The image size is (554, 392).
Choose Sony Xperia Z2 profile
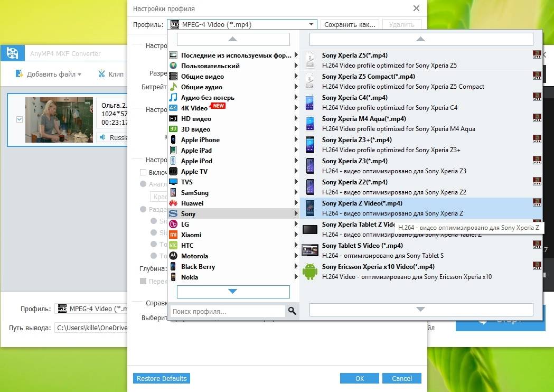[x=421, y=187]
